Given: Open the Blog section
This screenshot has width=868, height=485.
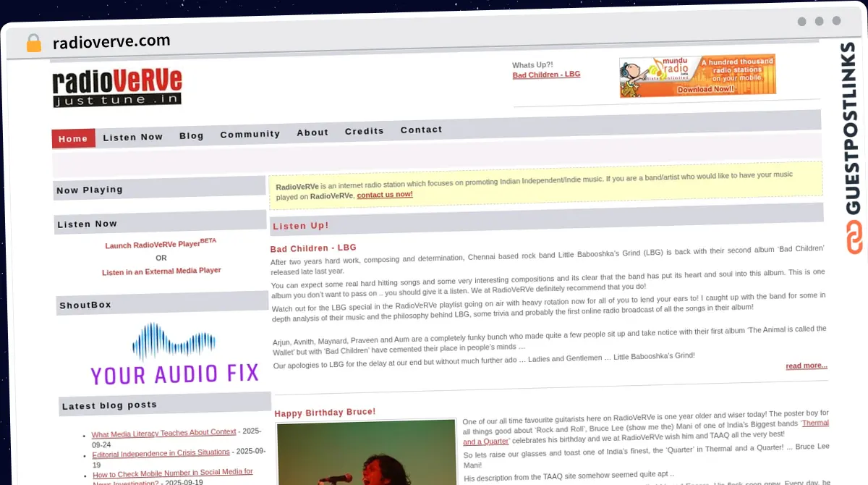Looking at the screenshot, I should coord(191,136).
